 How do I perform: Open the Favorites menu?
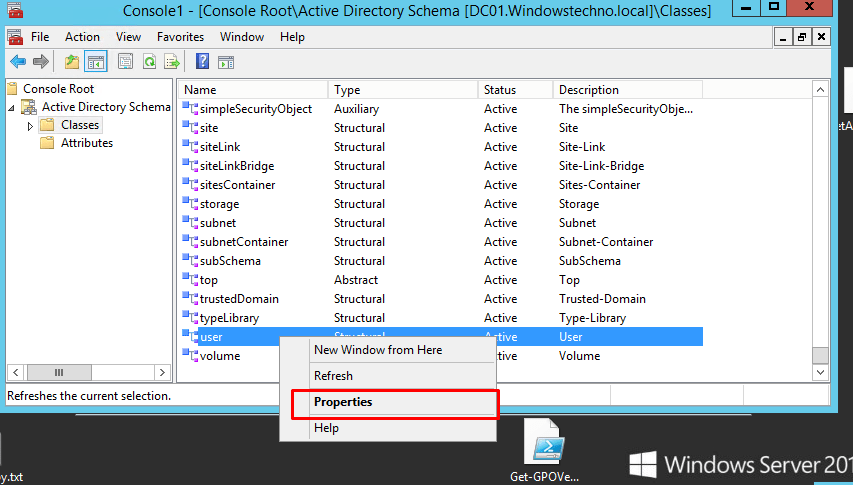[181, 37]
